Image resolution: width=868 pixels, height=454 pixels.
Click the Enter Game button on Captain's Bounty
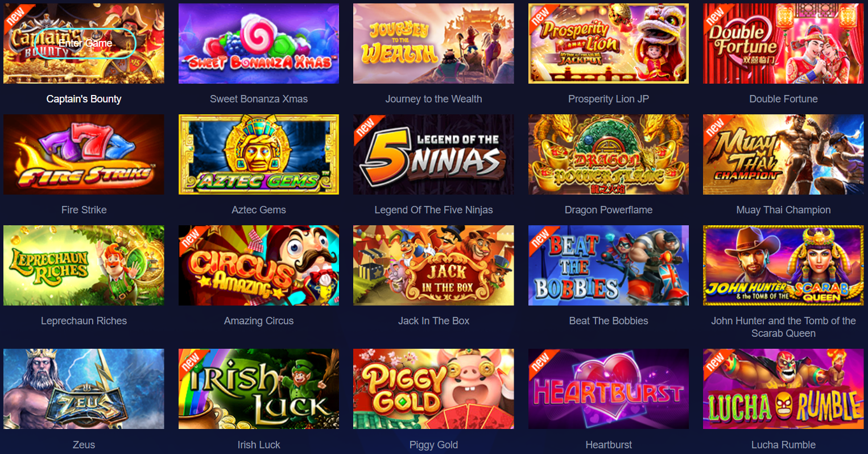(x=85, y=43)
